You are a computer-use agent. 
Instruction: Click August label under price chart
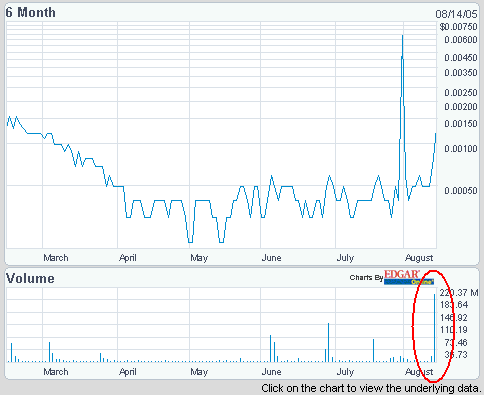pyautogui.click(x=419, y=258)
